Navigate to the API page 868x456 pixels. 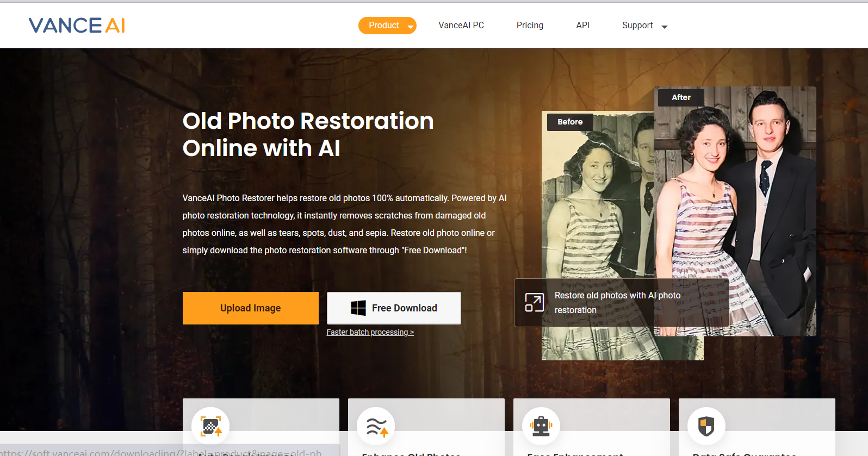(583, 26)
